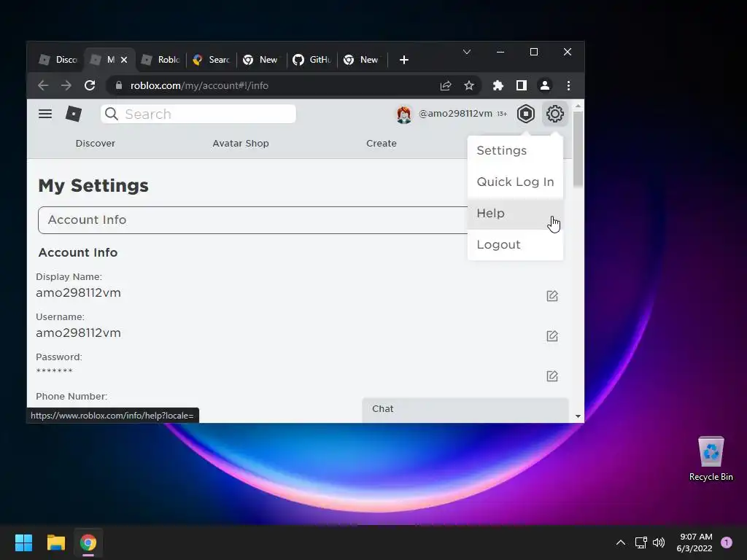
Task: Click the address bar URL
Action: 199,85
